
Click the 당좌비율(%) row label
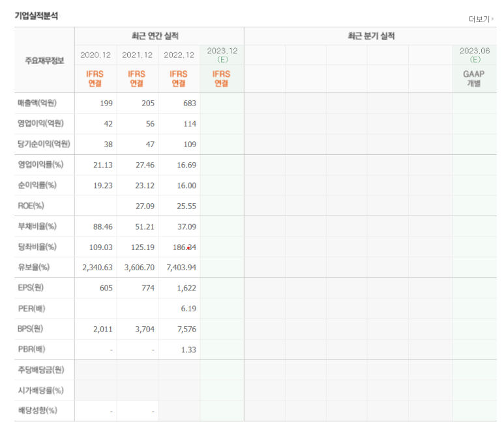click(x=37, y=247)
